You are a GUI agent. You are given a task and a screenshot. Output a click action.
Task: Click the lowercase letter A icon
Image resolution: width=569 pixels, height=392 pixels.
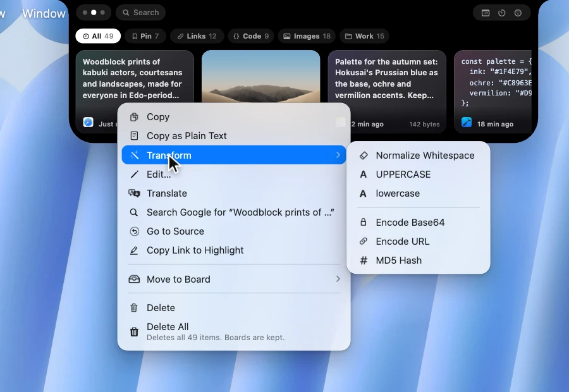(x=363, y=193)
